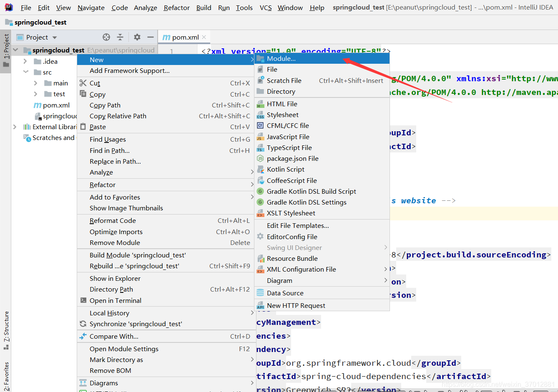This screenshot has width=558, height=392.
Task: Open the Structure tool window tab
Action: pyautogui.click(x=6, y=330)
